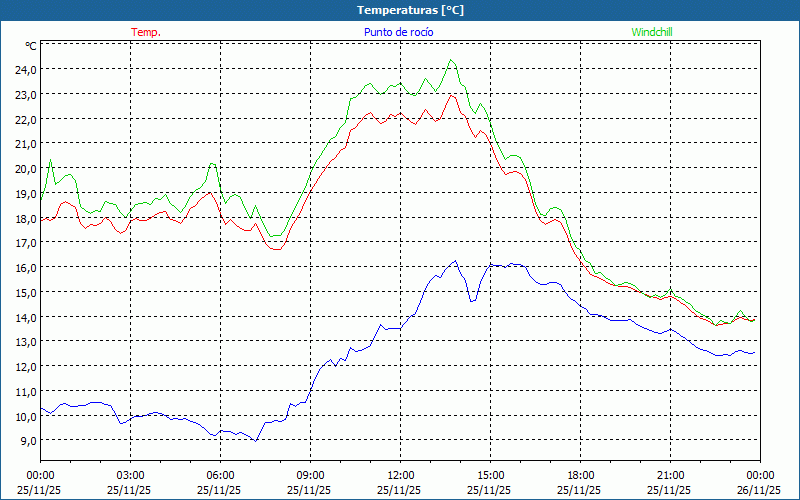Image resolution: width=800 pixels, height=500 pixels.
Task: Click the 24,0 y-axis value
Action: tap(24, 70)
